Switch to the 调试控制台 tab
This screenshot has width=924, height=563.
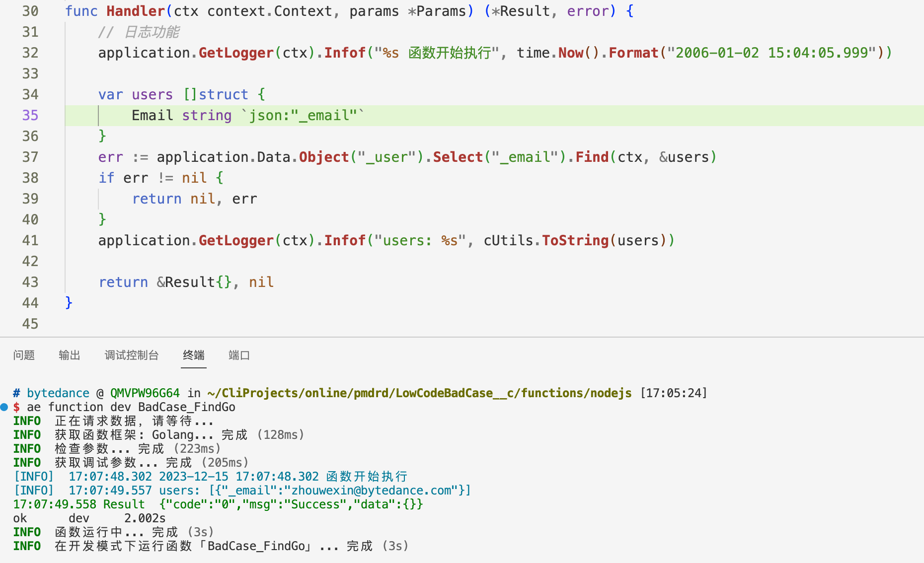click(x=132, y=355)
